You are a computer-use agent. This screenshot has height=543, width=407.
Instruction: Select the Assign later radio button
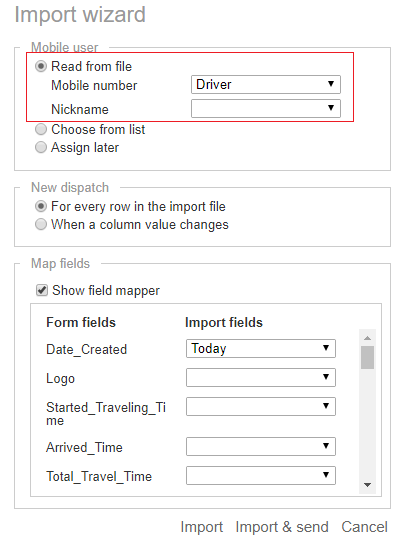(x=41, y=148)
